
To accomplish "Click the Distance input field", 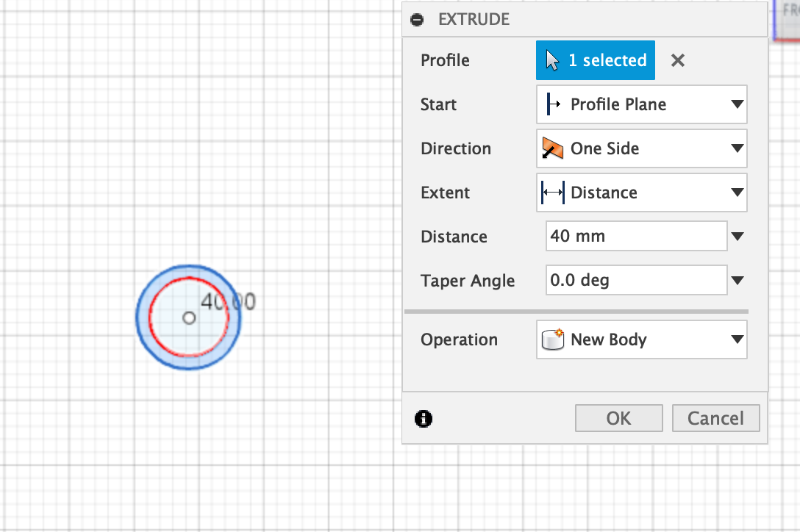I will (636, 237).
